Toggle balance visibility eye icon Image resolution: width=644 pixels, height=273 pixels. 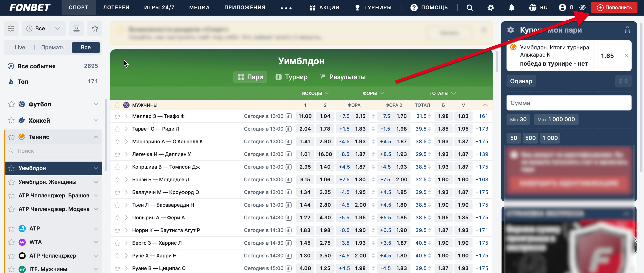pyautogui.click(x=582, y=8)
